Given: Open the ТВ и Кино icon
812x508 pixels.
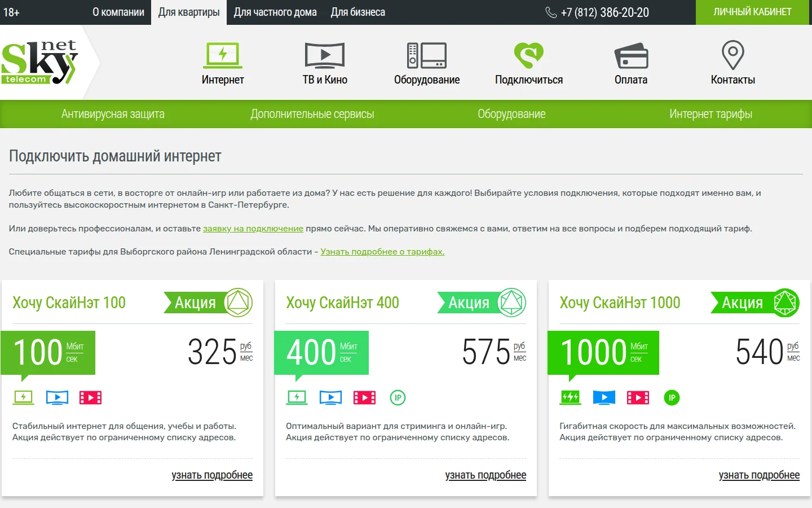Looking at the screenshot, I should click(x=325, y=55).
